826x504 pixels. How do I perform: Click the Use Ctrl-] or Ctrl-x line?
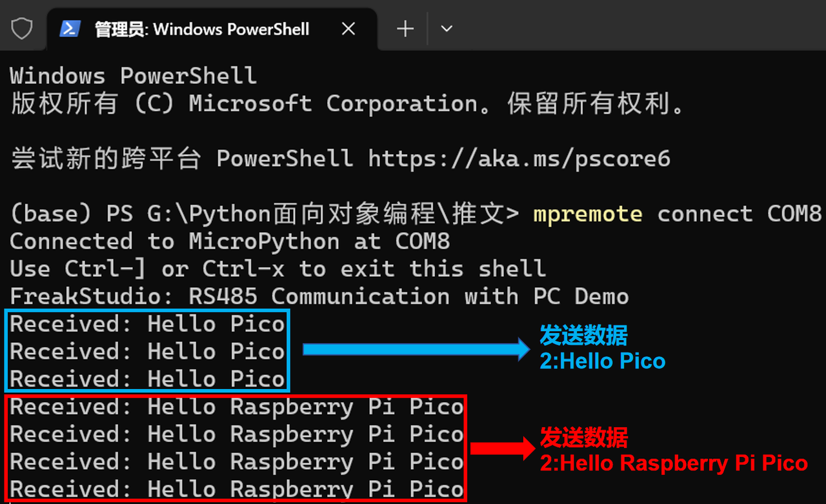[x=278, y=269]
